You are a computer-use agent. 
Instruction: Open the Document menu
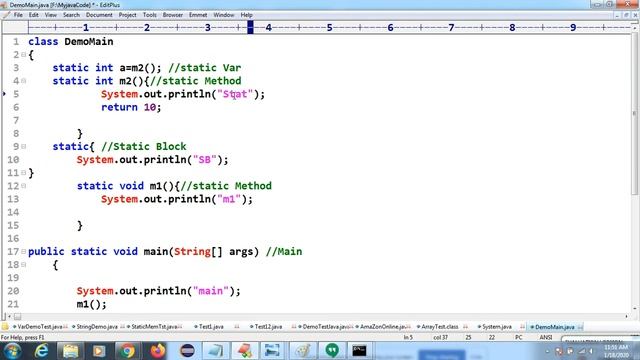(x=99, y=15)
